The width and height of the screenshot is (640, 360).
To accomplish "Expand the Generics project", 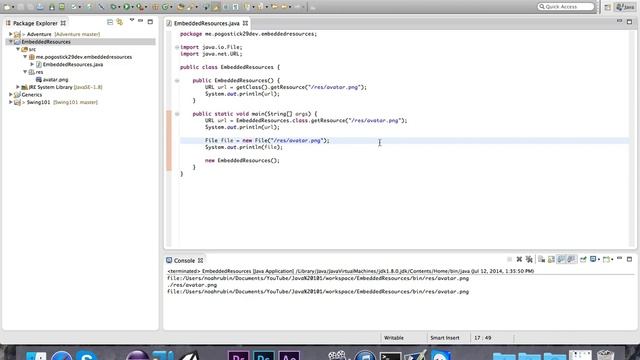I will pos(11,94).
